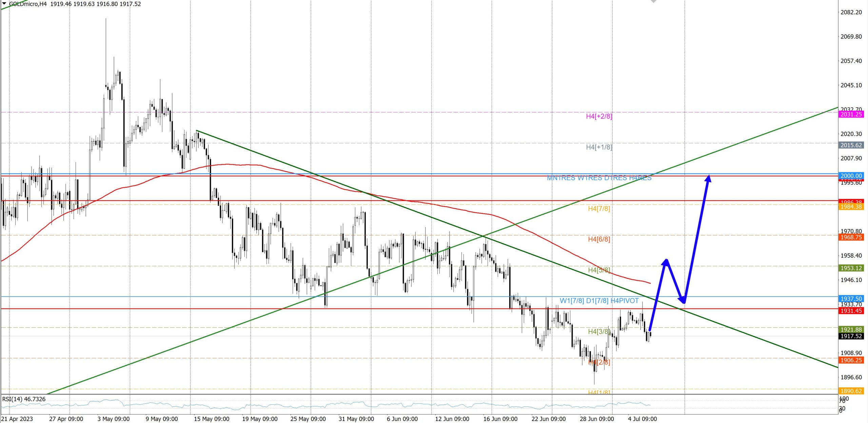Click the W1[7/8] D1[7/8] H4PIVOT label

599,301
